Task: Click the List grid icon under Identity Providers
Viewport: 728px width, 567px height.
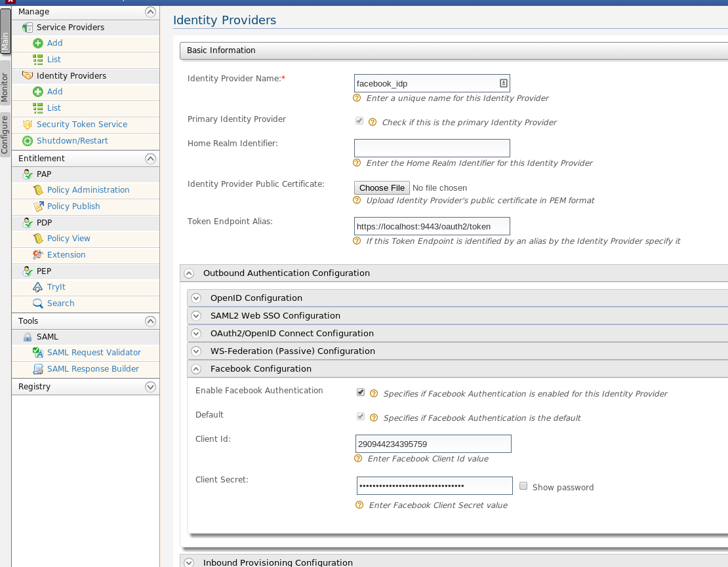Action: pyautogui.click(x=38, y=108)
